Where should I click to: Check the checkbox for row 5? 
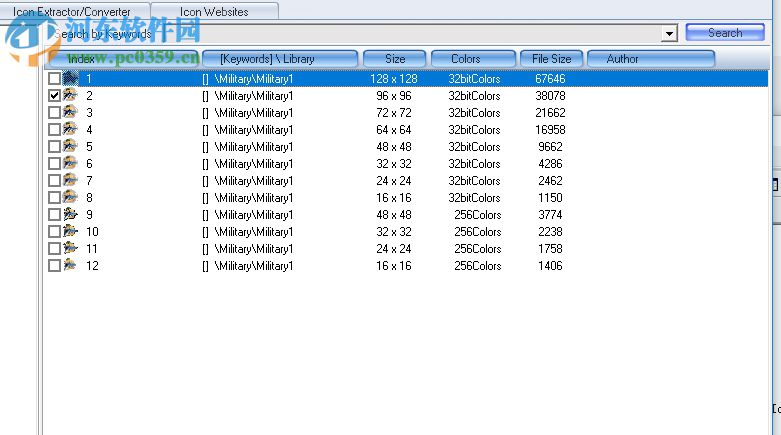click(54, 146)
